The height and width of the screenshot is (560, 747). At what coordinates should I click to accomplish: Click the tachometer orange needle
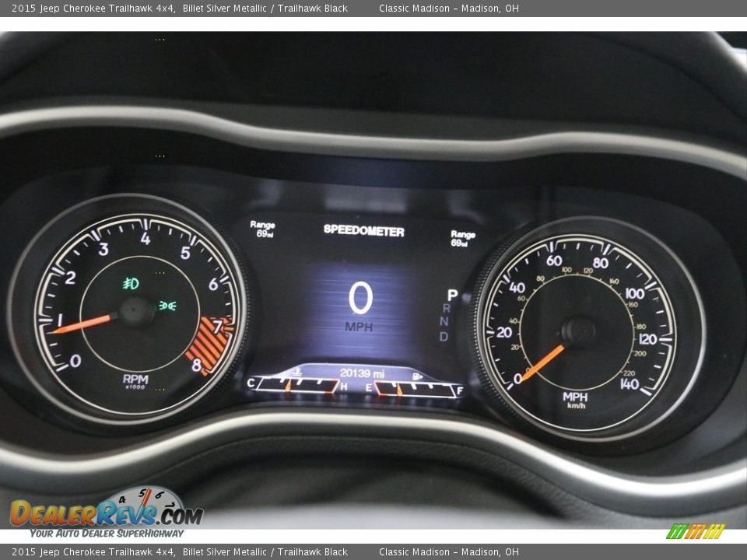[x=84, y=323]
